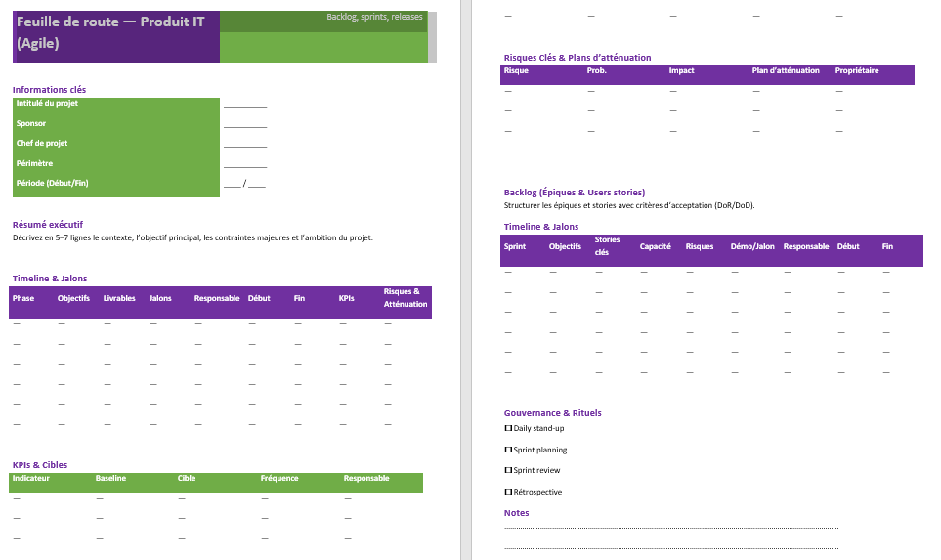Screen dimensions: 941x560
Task: Tick the Daily stand-up checkbox
Action: 508,428
